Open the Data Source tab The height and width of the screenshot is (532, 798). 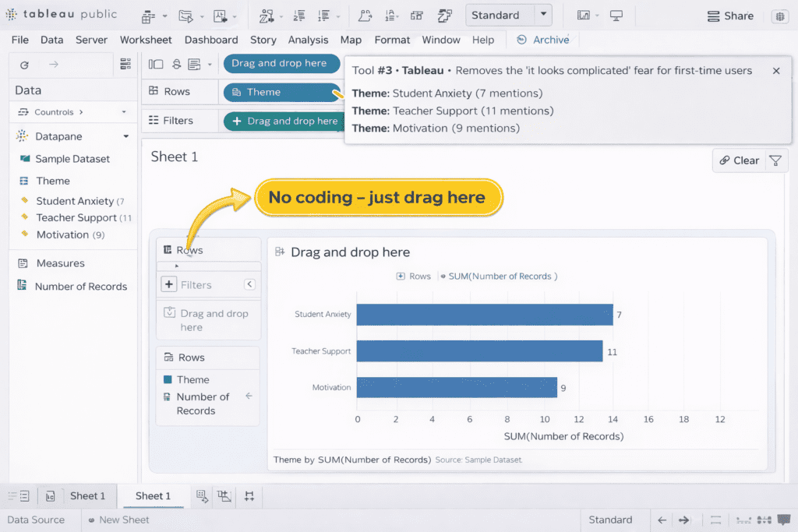[36, 520]
